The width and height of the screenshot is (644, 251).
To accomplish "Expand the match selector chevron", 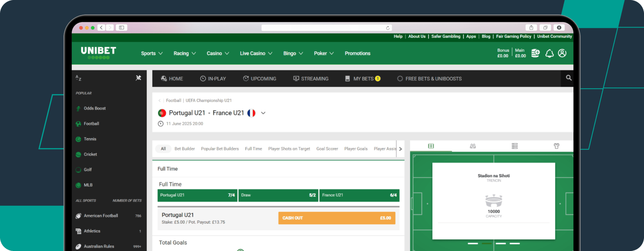I will [263, 113].
